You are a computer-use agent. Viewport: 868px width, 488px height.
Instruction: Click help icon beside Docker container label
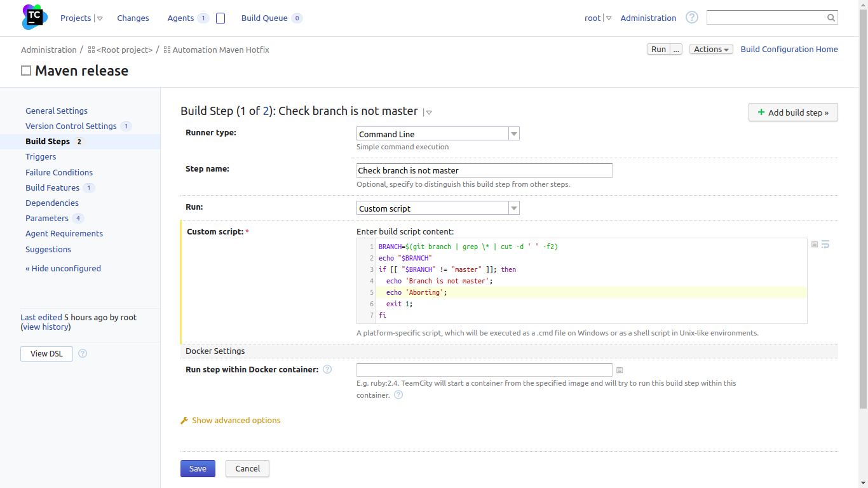[327, 369]
